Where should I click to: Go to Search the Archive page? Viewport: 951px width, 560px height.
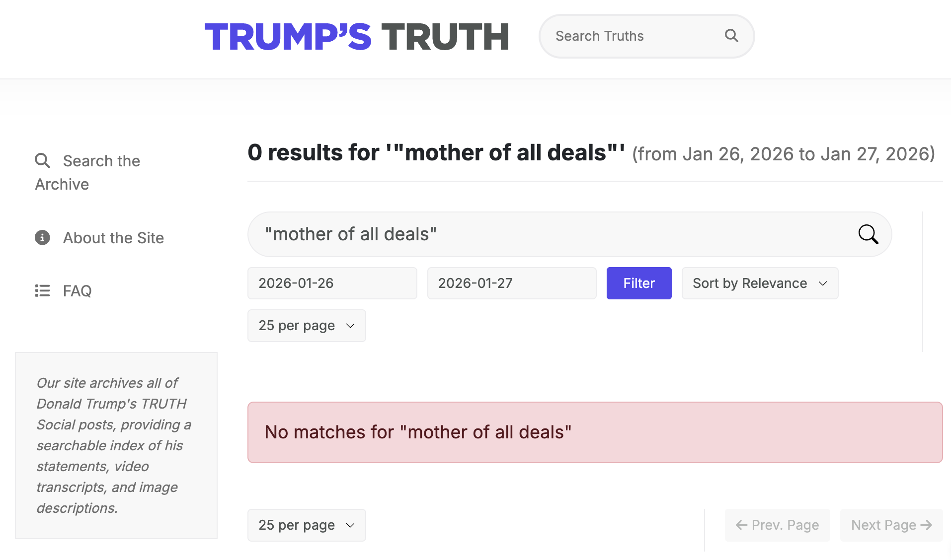coord(101,161)
